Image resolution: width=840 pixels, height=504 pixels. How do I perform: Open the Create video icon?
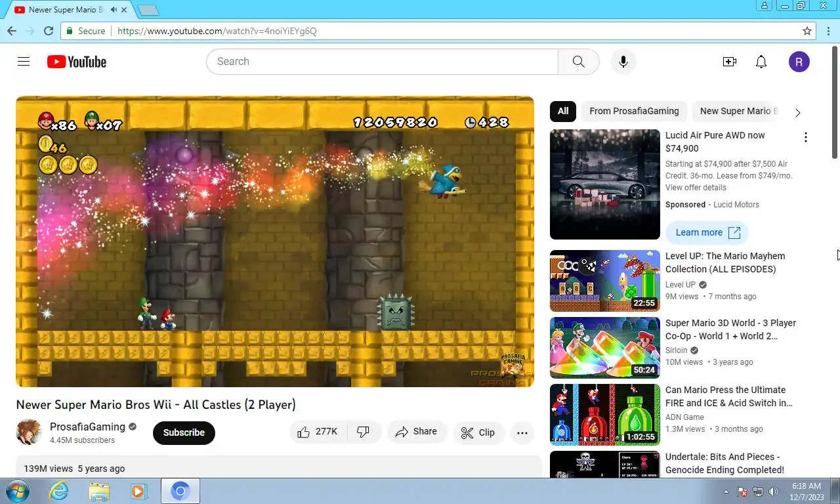click(x=730, y=62)
